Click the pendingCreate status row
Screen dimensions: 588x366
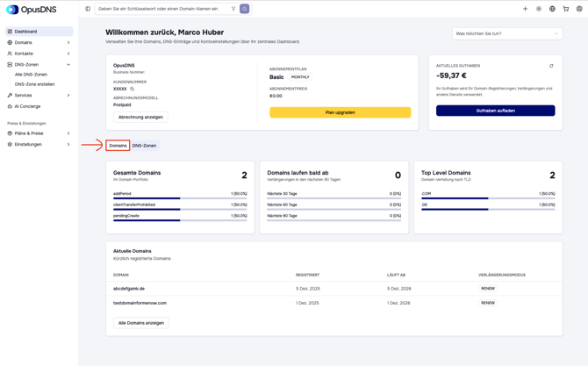tap(180, 216)
